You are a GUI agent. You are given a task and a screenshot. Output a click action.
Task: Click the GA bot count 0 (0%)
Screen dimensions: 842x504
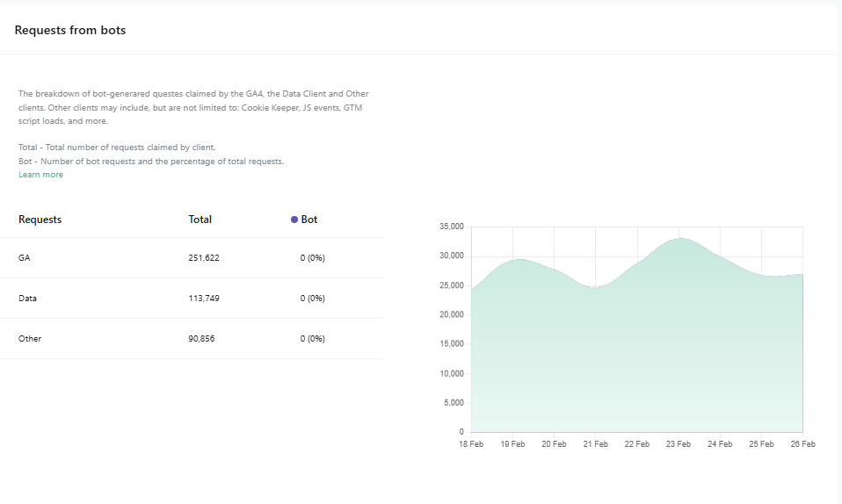click(x=312, y=258)
